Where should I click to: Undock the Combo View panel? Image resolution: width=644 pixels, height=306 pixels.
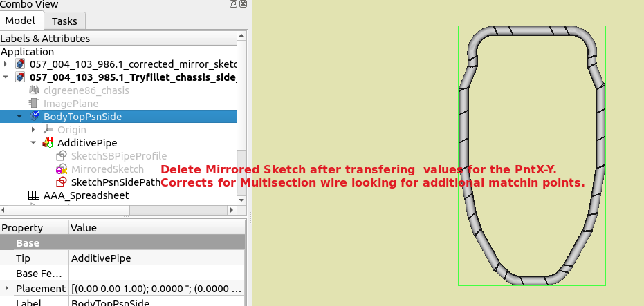232,4
